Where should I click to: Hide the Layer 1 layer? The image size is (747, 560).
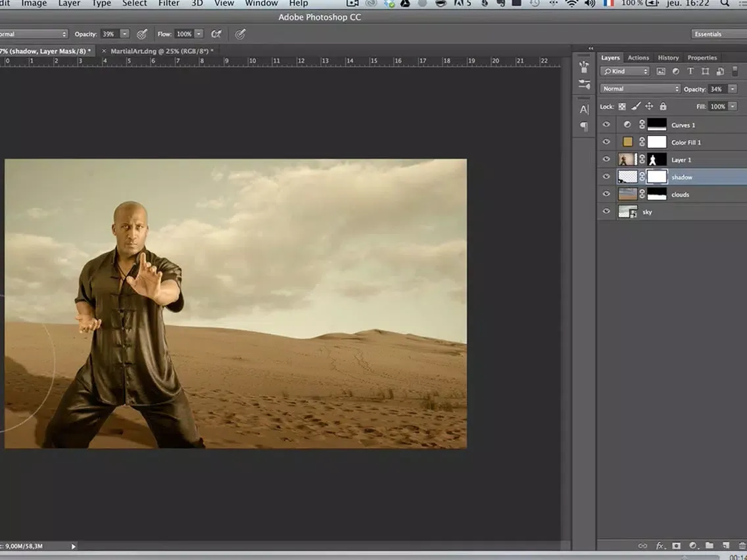[x=606, y=159]
